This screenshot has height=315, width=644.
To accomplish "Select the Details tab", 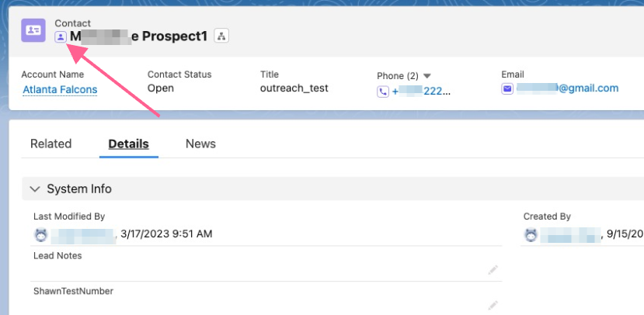I will (x=128, y=144).
